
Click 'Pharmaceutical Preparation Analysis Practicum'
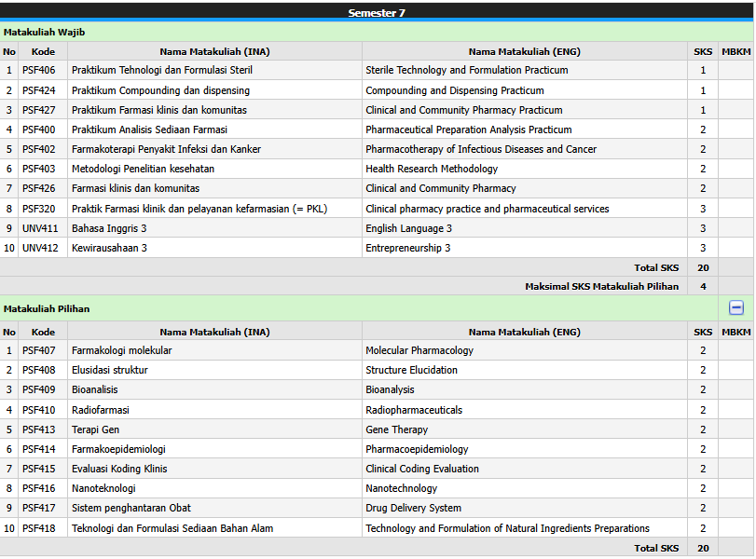pos(469,130)
